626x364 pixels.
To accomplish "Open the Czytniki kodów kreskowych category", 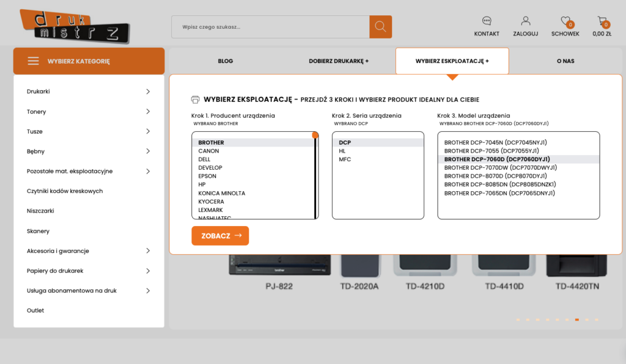I will pos(65,191).
